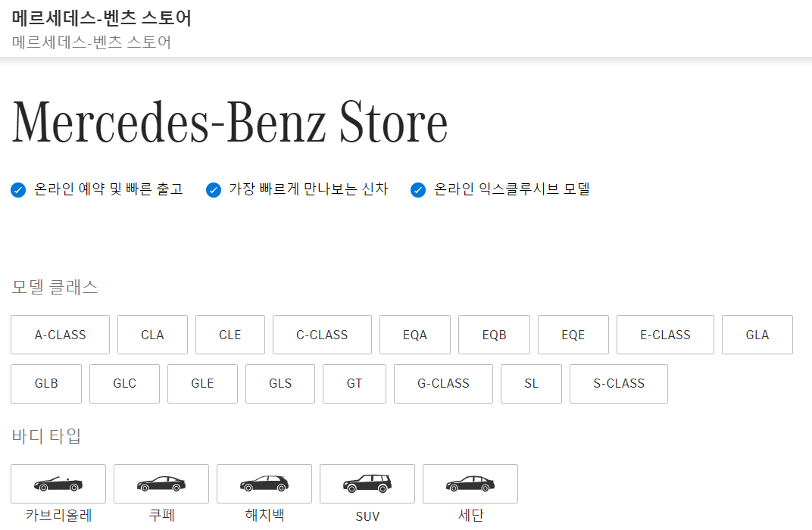Select the GLE model class
This screenshot has width=812, height=530.
coord(202,383)
